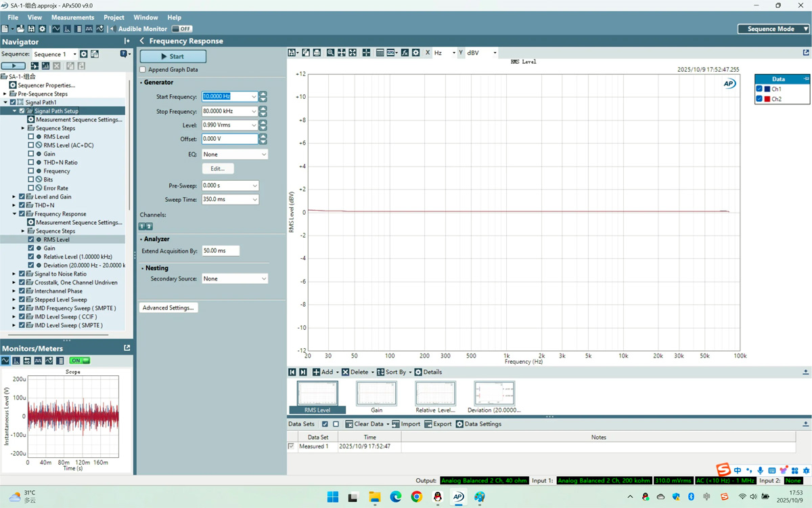Click the graph settings gear icon

(x=415, y=52)
